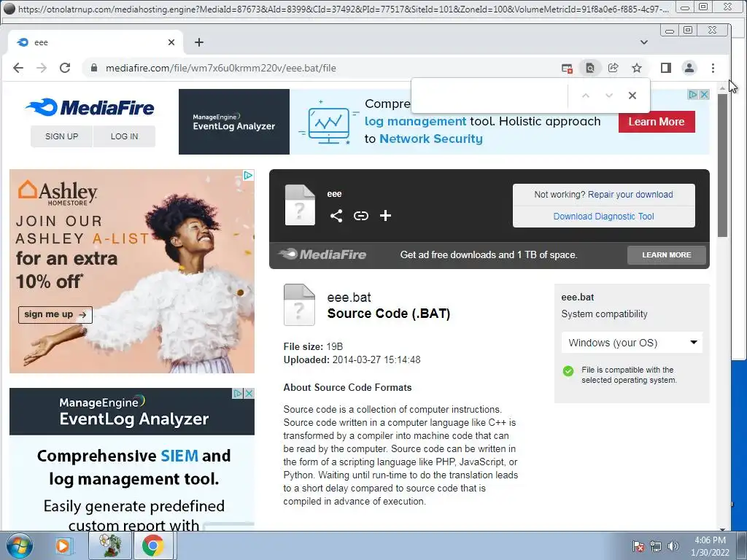Click the uploaded date 2014-03-27 15:14:48
The width and height of the screenshot is (747, 560).
pos(376,360)
